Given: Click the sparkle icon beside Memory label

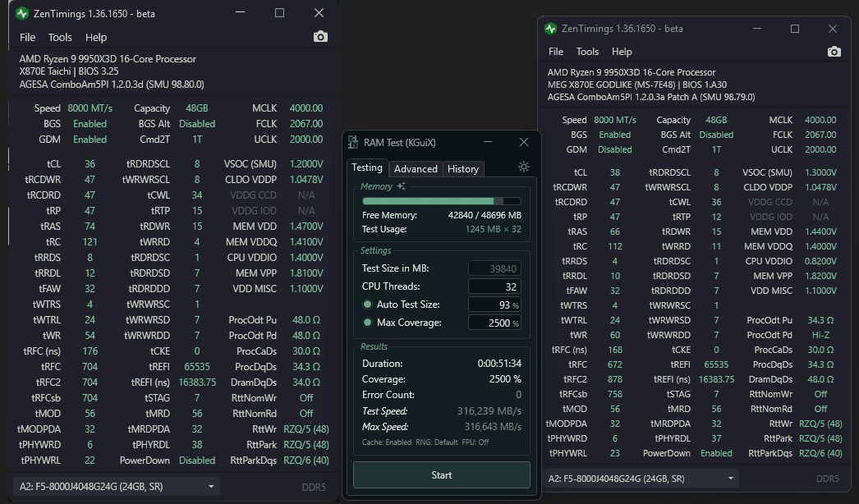Looking at the screenshot, I should [401, 186].
